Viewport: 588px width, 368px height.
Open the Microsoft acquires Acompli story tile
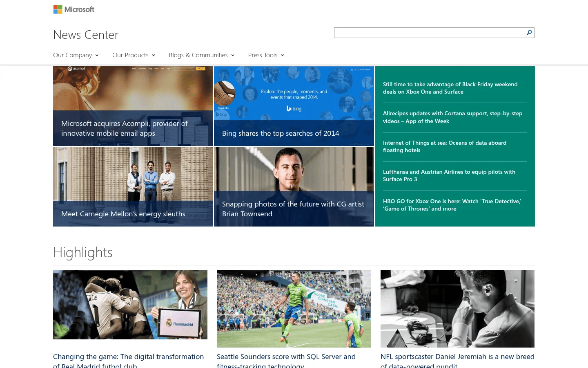point(133,106)
